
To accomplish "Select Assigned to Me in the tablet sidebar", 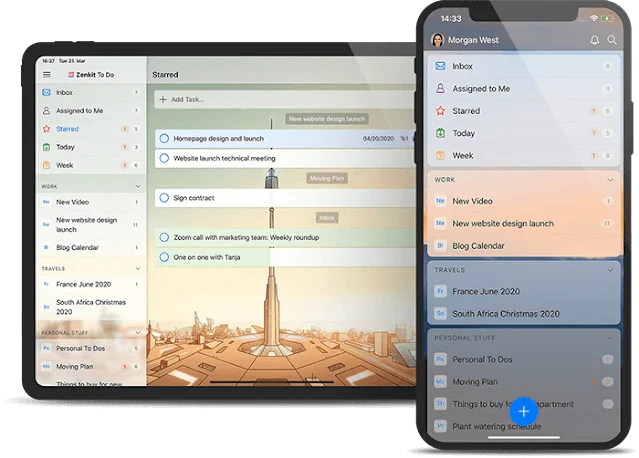I will coord(91,110).
